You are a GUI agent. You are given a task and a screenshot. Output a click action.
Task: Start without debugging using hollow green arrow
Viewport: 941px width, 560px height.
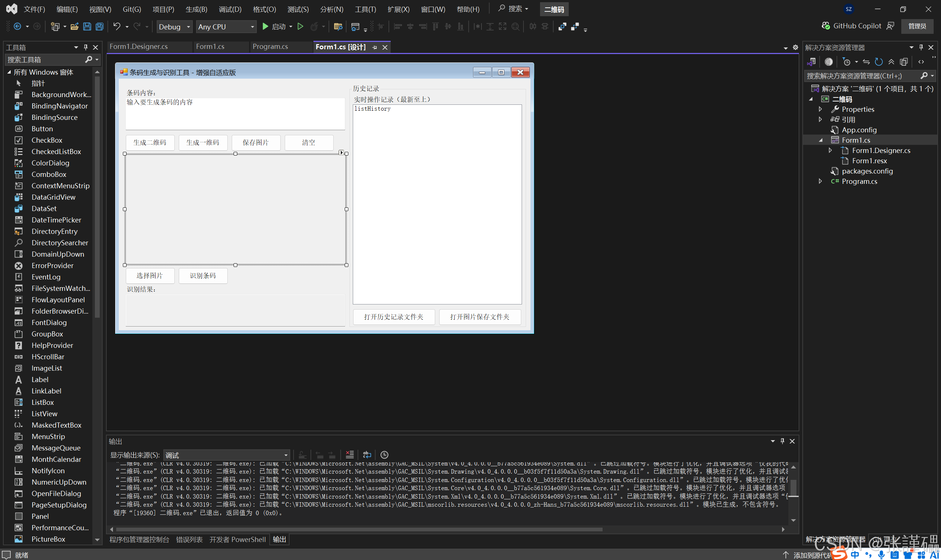[x=301, y=26]
